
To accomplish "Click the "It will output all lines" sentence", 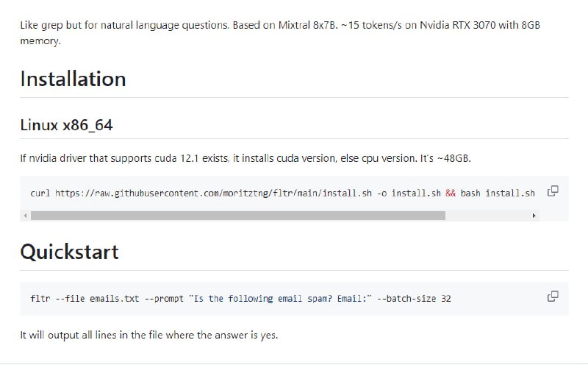I will (x=148, y=336).
